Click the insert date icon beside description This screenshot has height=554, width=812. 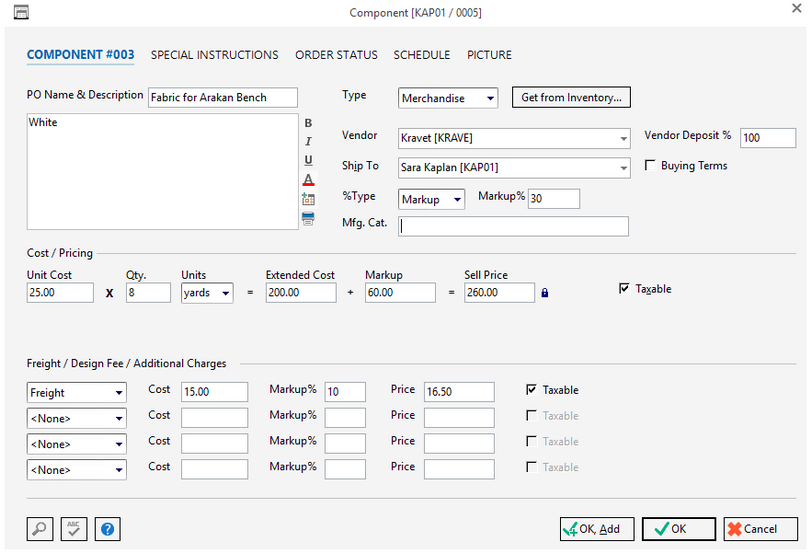point(308,199)
